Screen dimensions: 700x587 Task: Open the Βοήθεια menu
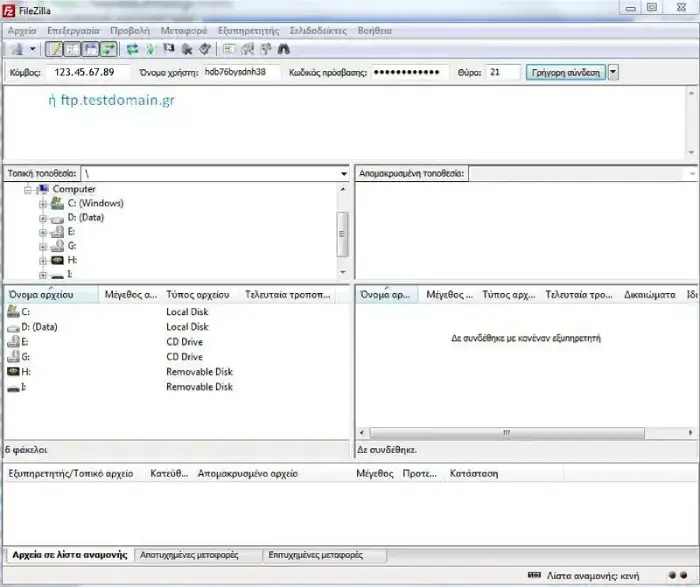[375, 31]
